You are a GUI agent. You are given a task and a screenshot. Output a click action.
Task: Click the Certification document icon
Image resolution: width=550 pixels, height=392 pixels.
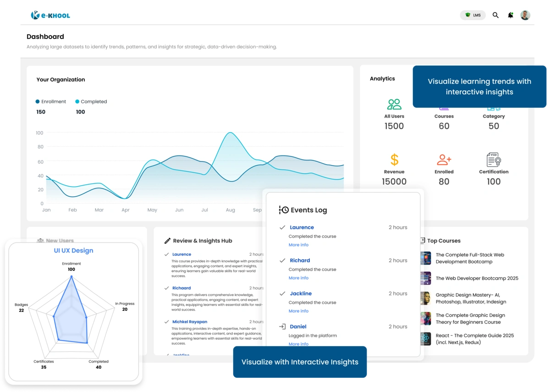[494, 160]
